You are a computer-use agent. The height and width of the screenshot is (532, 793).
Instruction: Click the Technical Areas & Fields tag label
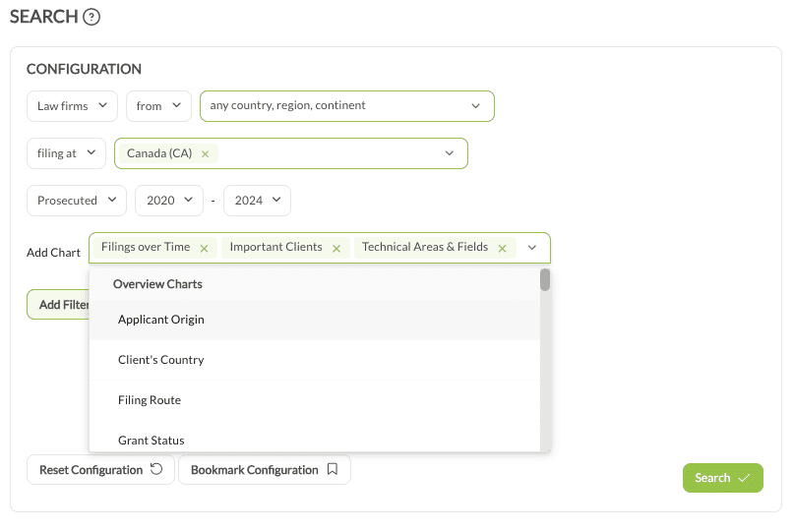pos(425,247)
